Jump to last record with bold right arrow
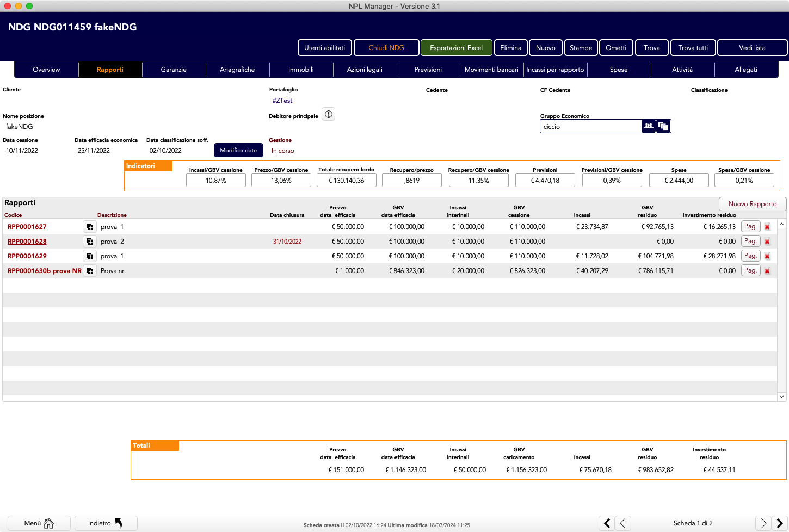Image resolution: width=789 pixels, height=532 pixels. [780, 523]
